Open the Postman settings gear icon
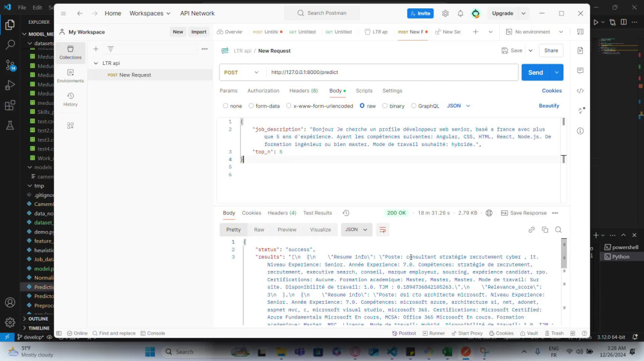The width and height of the screenshot is (644, 361). [445, 13]
